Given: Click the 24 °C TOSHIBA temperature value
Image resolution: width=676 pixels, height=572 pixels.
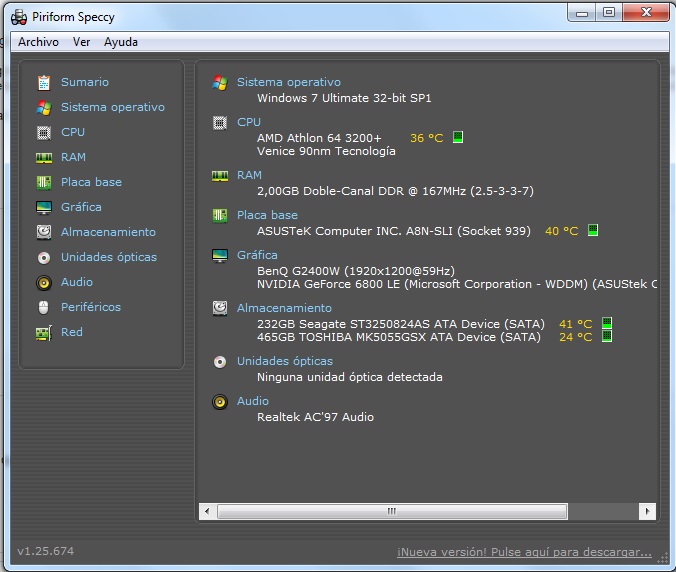Looking at the screenshot, I should tap(576, 337).
